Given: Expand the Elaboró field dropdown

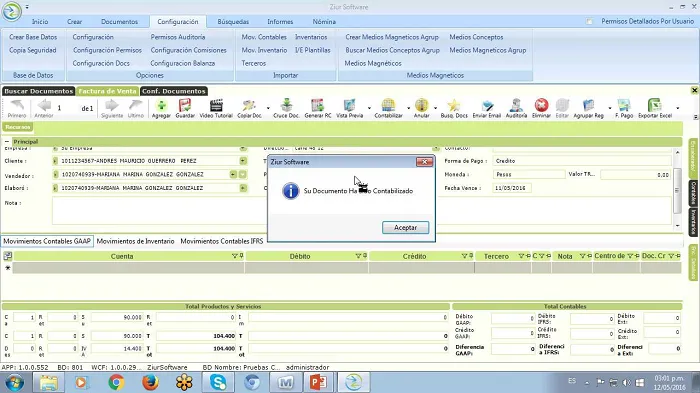Looking at the screenshot, I should (x=243, y=188).
